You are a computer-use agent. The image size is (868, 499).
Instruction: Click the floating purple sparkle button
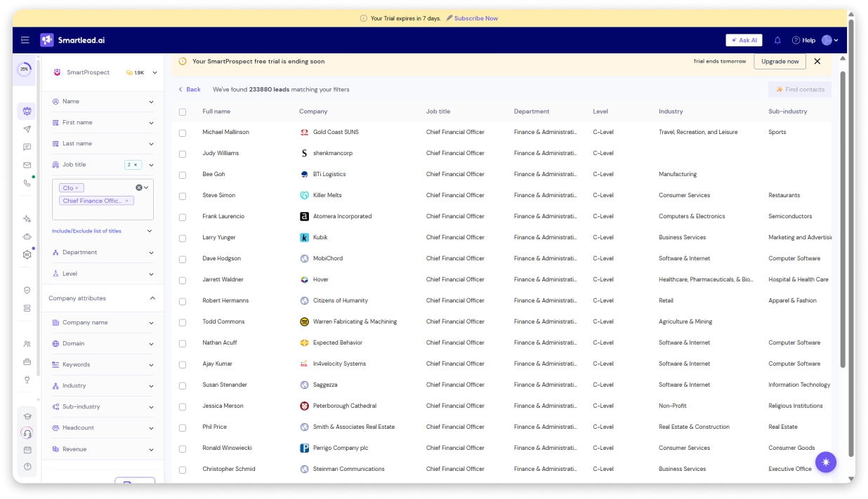[x=826, y=462]
